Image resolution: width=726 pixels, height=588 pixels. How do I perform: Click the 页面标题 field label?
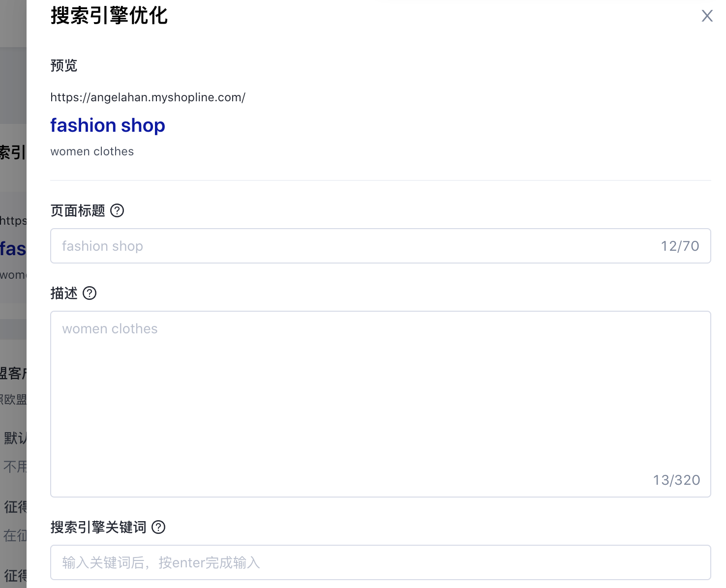[78, 210]
